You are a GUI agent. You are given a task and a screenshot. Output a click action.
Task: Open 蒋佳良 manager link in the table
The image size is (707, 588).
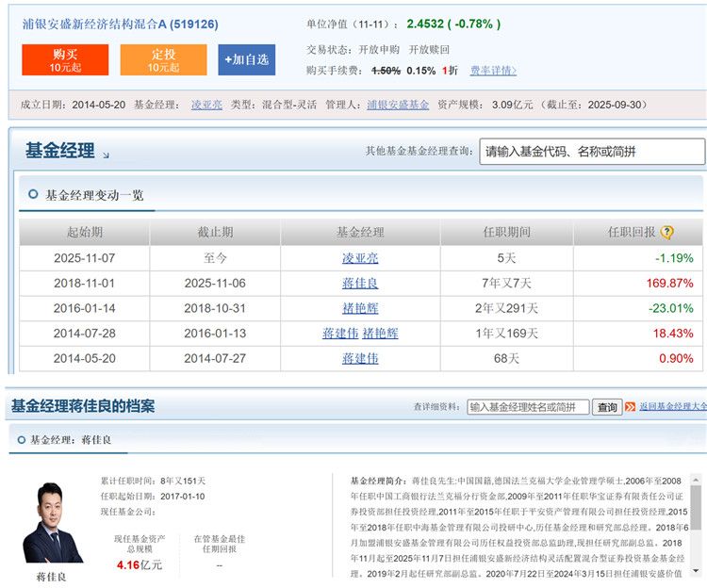tap(360, 283)
